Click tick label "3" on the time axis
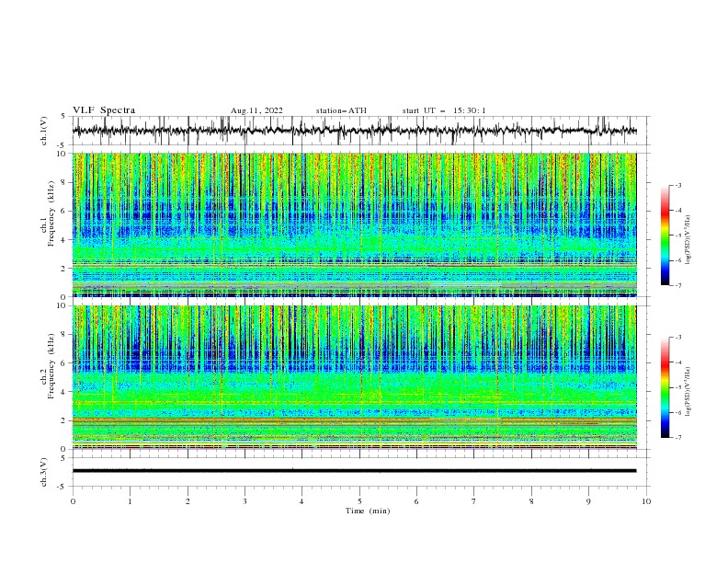 (x=245, y=501)
